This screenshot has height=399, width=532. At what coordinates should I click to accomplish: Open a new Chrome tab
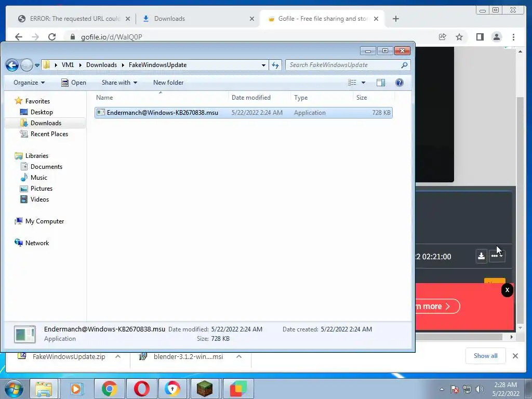click(395, 19)
